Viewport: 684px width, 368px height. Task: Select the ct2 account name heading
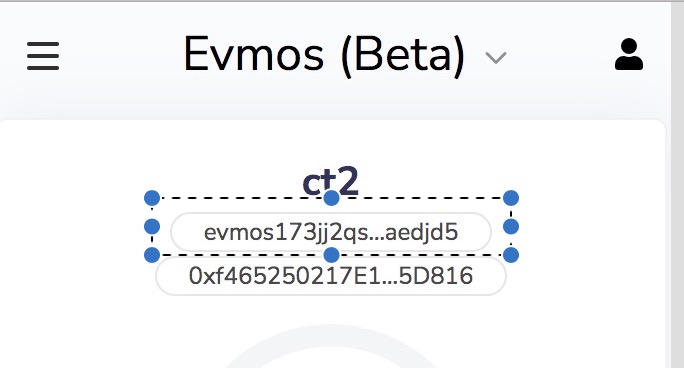tap(331, 181)
